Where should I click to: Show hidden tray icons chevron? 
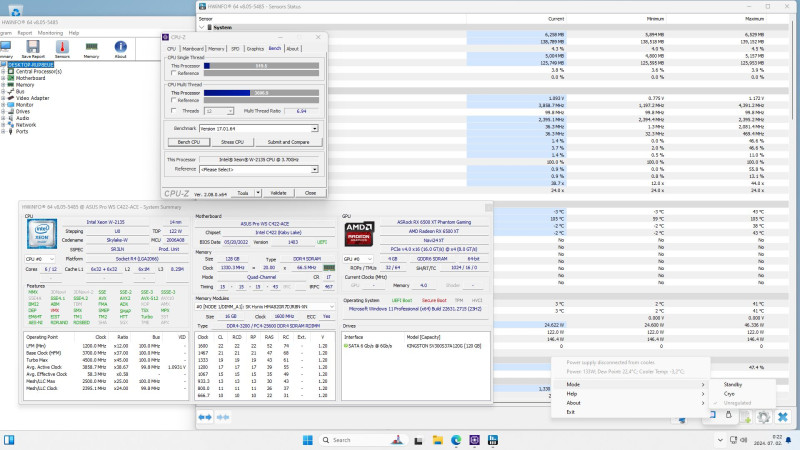720,440
